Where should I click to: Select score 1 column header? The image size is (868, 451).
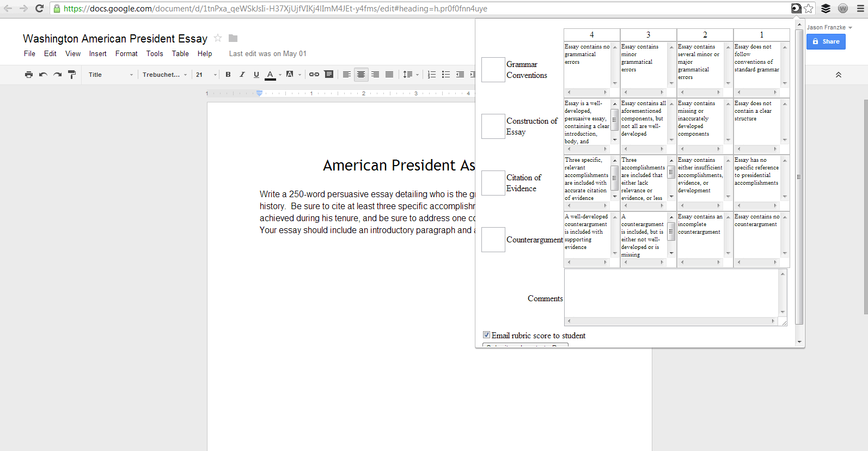762,34
